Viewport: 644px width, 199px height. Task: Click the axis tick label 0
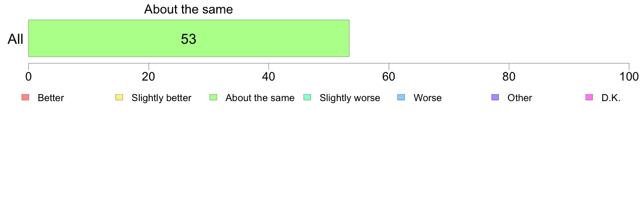[28, 77]
